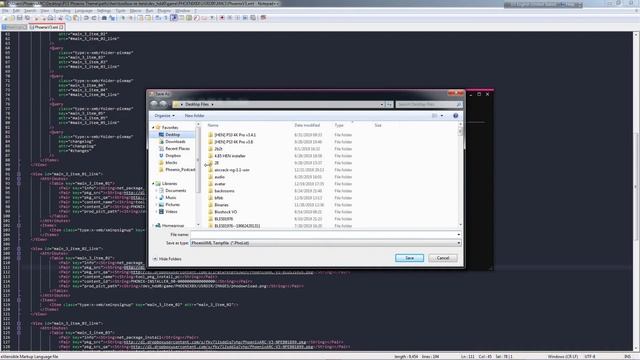This screenshot has width=640, height=360.
Task: Click the Copy toolbar icon
Action: pos(68,18)
